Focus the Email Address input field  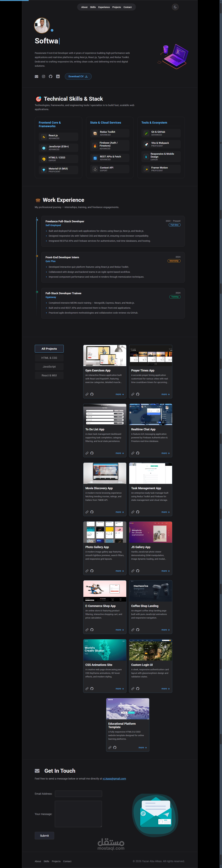pyautogui.click(x=78, y=794)
